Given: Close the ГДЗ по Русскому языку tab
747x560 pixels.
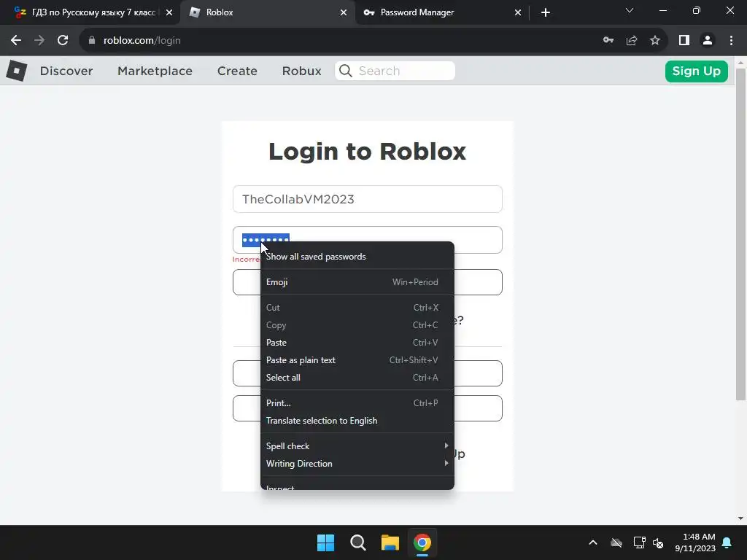Looking at the screenshot, I should coord(169,12).
